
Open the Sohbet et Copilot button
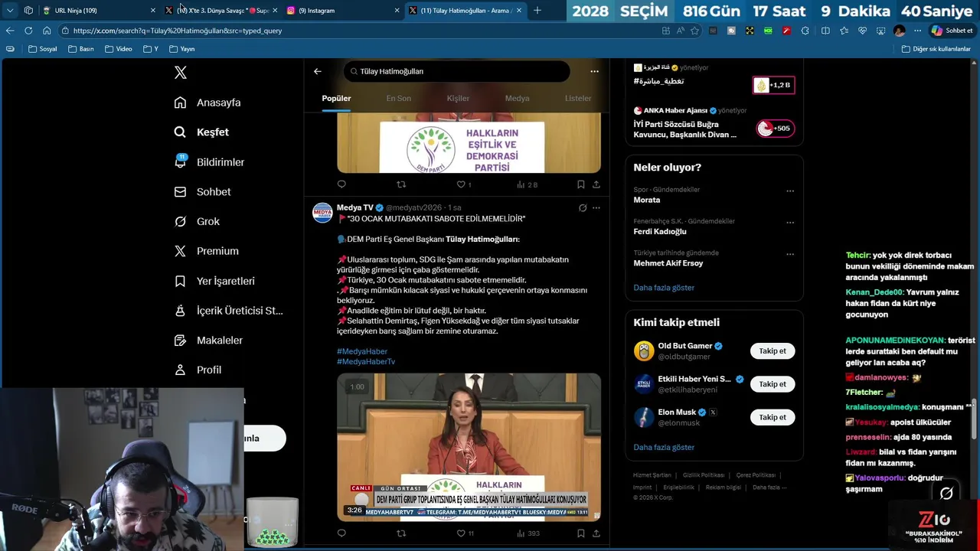952,31
